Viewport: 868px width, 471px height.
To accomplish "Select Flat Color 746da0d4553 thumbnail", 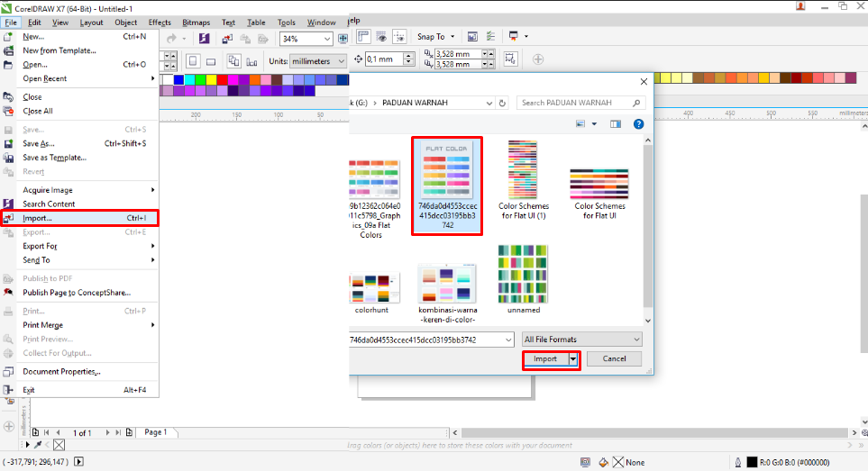I will pyautogui.click(x=447, y=186).
